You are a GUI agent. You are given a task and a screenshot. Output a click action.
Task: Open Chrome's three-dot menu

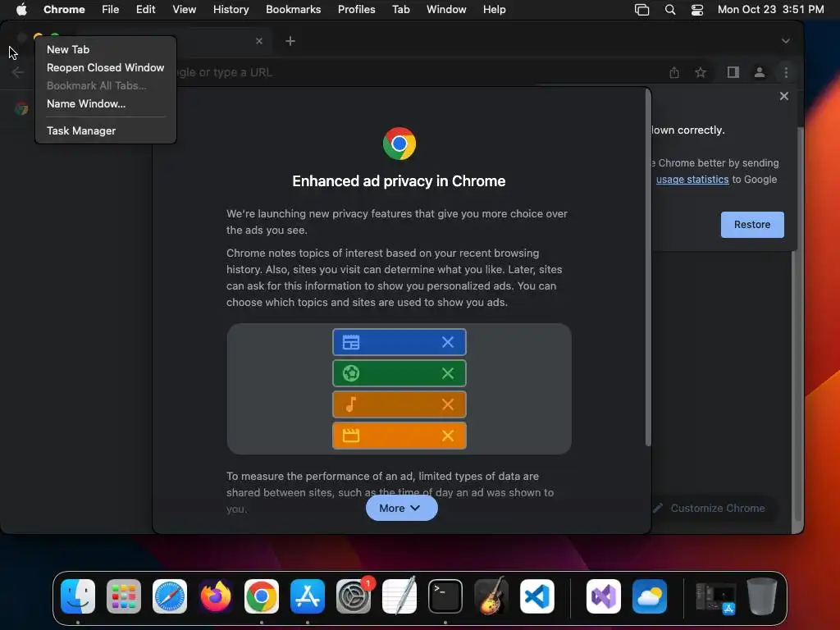(x=786, y=72)
